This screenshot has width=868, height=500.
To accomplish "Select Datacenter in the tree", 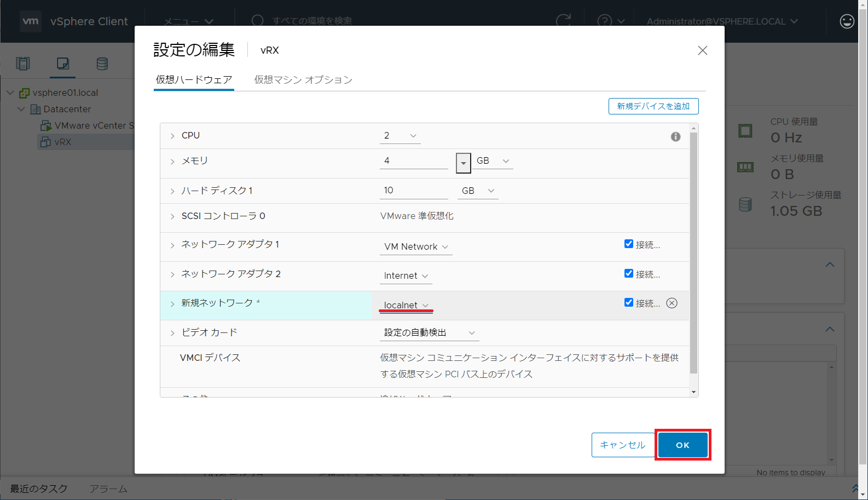I will 67,109.
